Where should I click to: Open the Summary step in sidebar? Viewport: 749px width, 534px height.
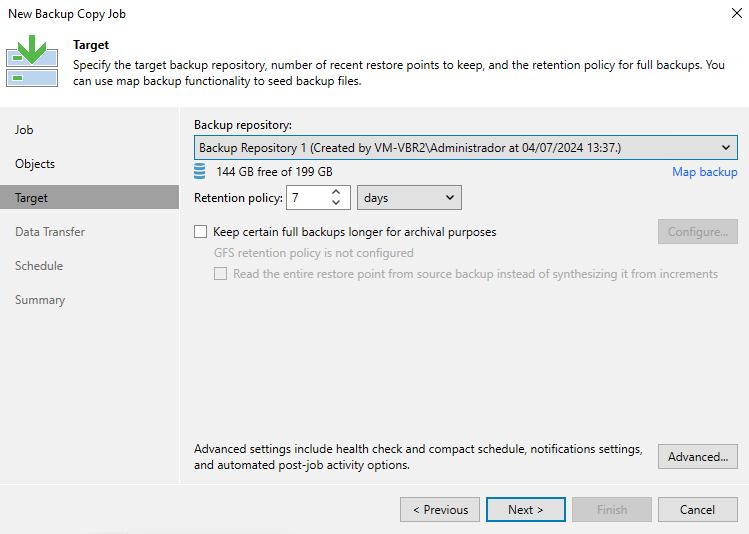[40, 300]
